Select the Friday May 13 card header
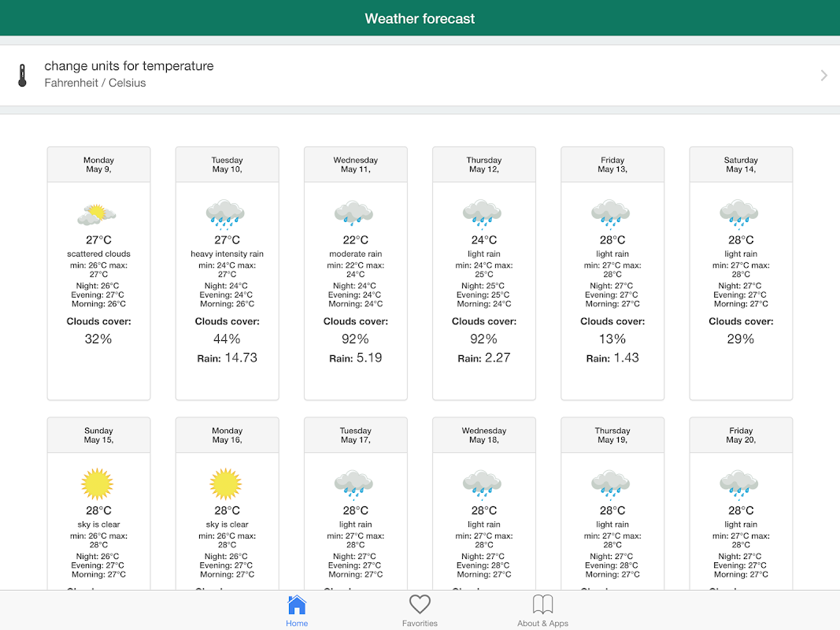 click(612, 165)
